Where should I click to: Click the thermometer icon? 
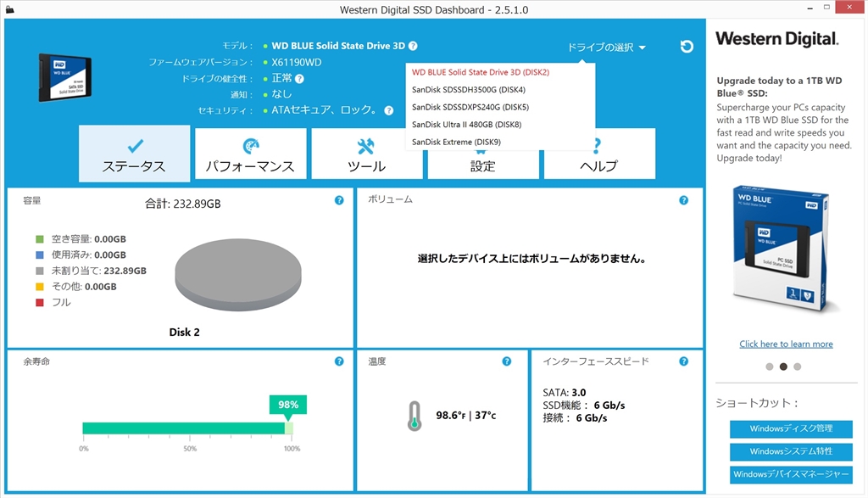[x=414, y=416]
